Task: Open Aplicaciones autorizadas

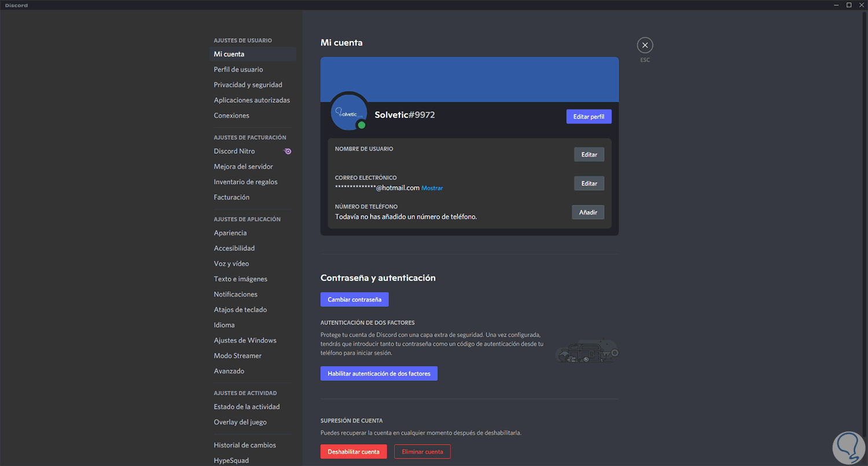Action: pyautogui.click(x=252, y=100)
